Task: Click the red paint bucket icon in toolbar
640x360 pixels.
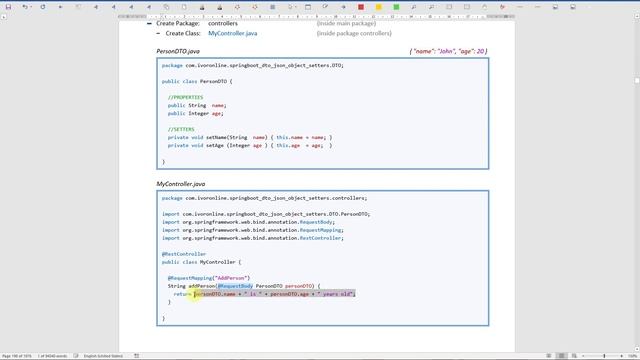Action: (502, 7)
